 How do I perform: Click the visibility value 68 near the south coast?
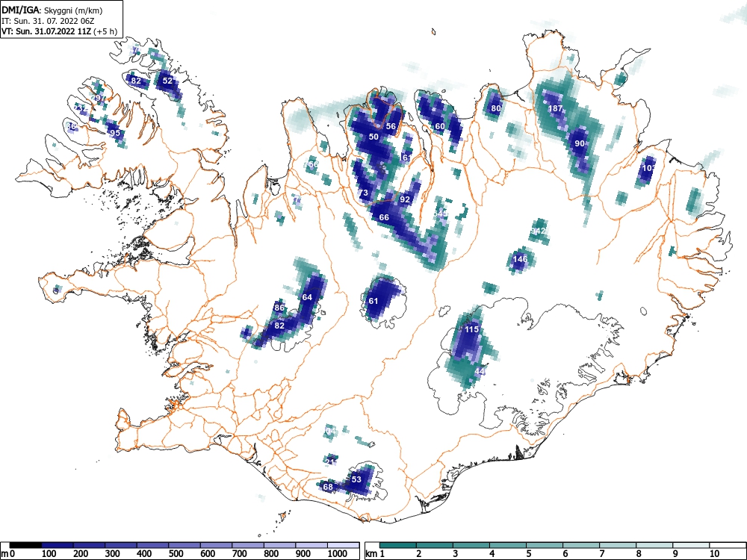328,487
